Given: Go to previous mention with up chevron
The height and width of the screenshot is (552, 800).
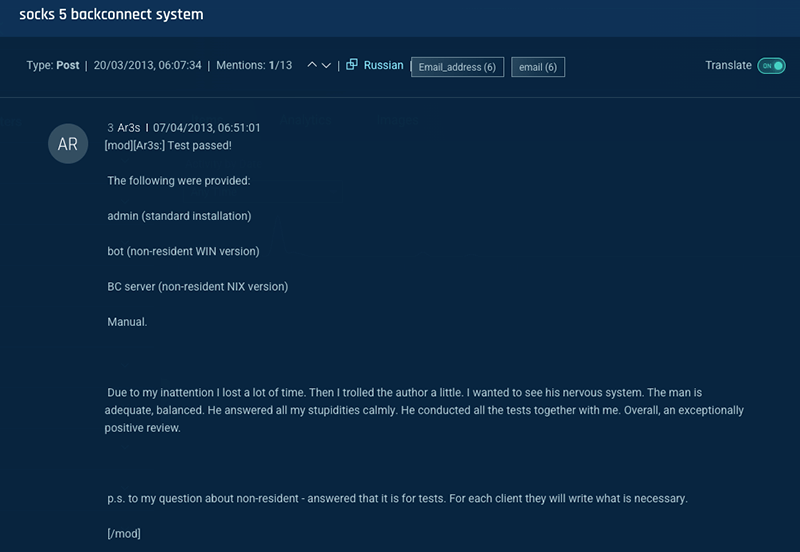Looking at the screenshot, I should click(x=313, y=66).
